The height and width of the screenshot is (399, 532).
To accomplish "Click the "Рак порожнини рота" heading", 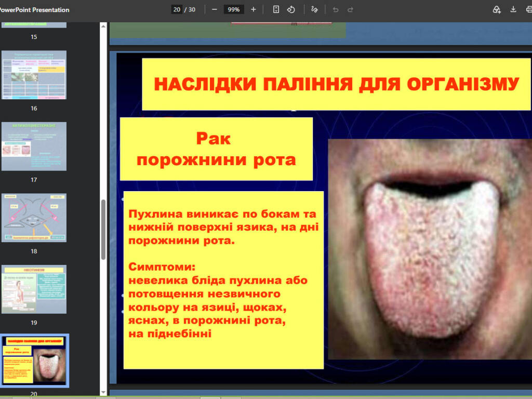I will [x=216, y=149].
